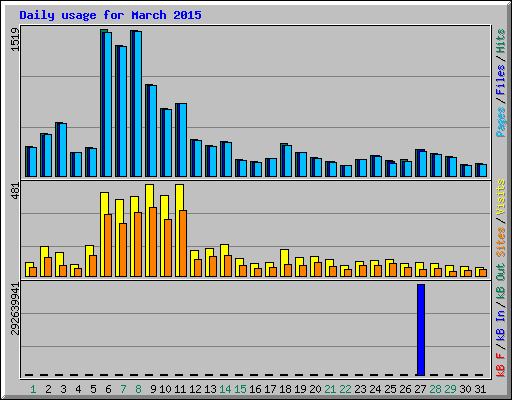The height and width of the screenshot is (400, 512).
Task: Click day 25 on the x-axis
Action: point(390,389)
